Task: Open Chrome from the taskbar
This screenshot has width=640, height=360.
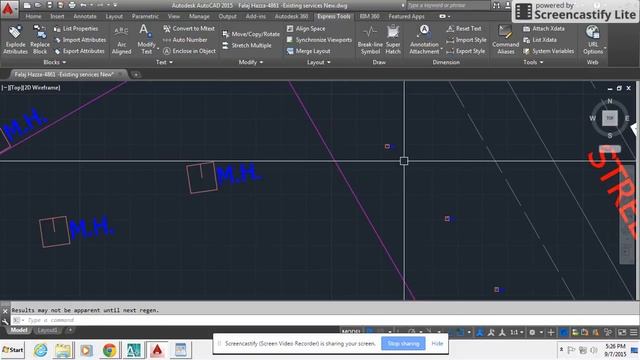Action: pos(109,350)
